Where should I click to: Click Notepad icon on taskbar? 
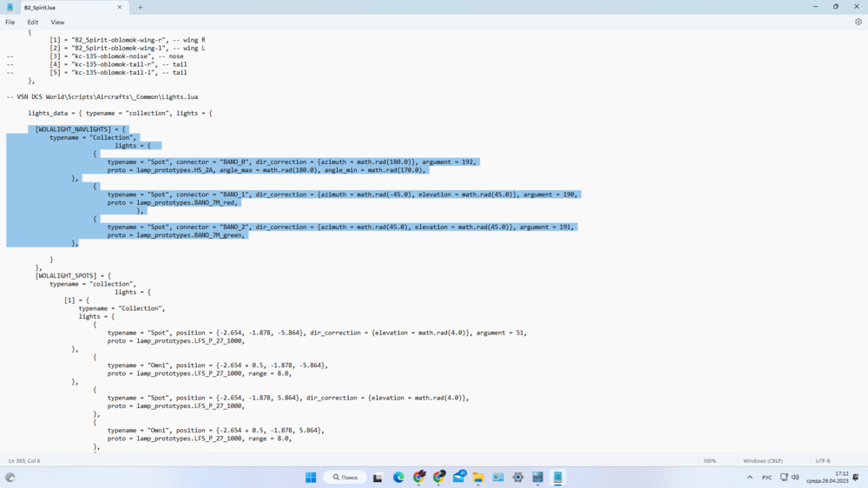[557, 478]
